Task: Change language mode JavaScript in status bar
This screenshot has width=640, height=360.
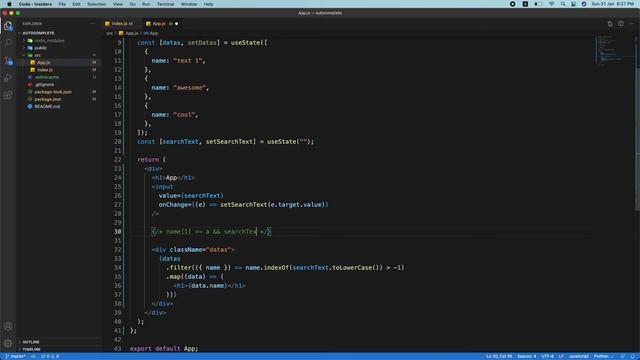Action: (x=578, y=356)
